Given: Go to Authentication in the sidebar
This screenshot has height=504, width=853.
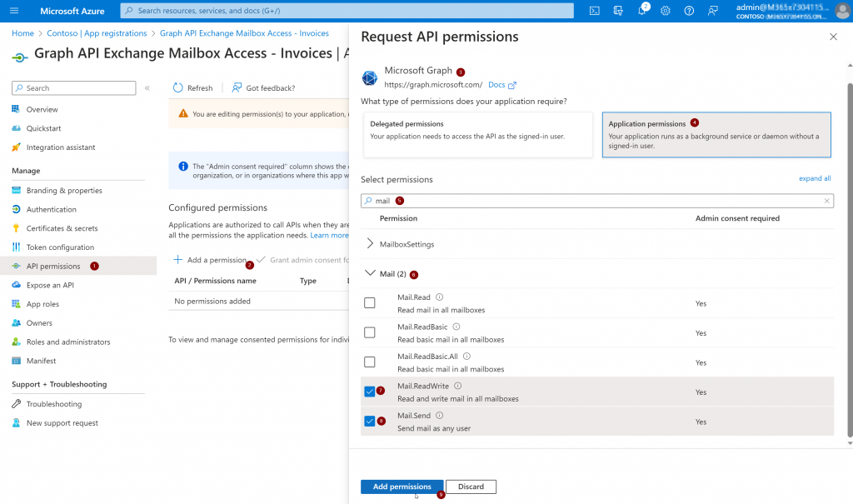Looking at the screenshot, I should point(51,209).
